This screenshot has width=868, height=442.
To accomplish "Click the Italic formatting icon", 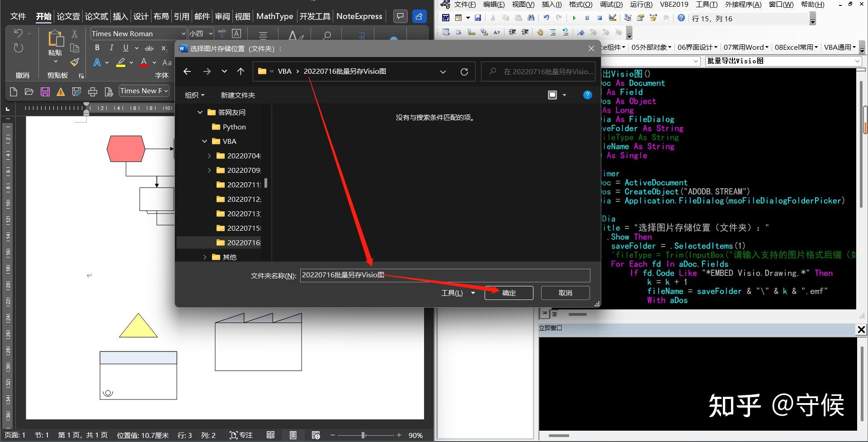I will [111, 48].
